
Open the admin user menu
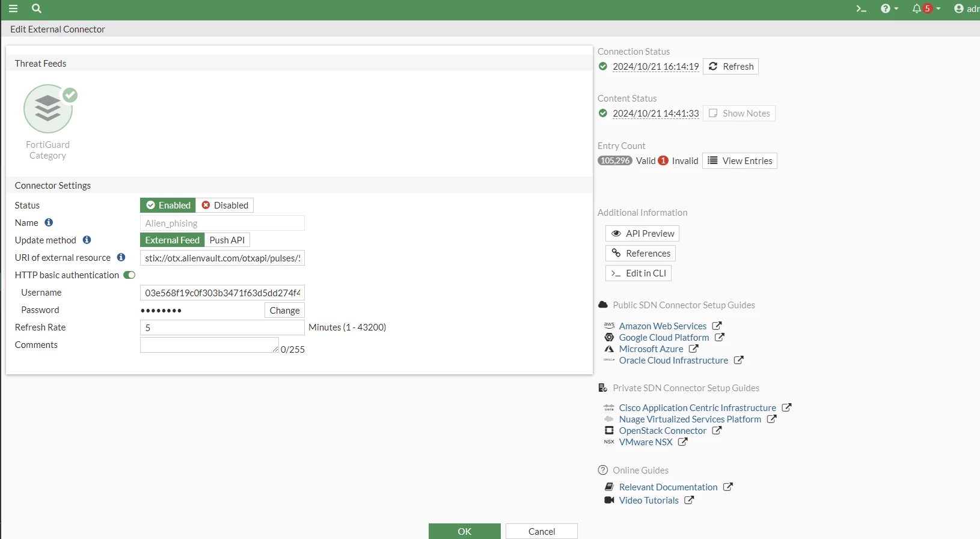967,8
